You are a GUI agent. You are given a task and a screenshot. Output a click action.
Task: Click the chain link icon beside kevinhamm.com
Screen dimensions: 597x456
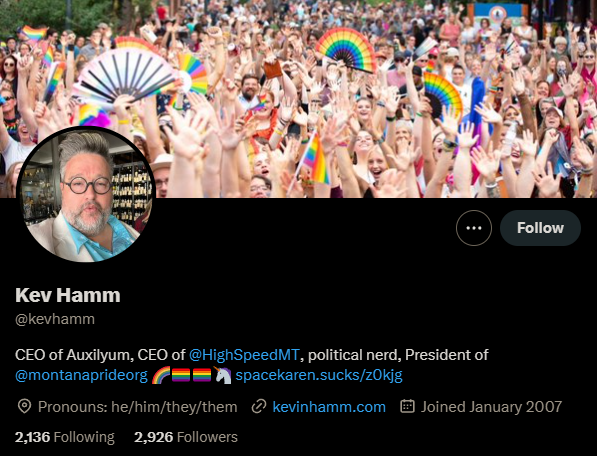259,407
